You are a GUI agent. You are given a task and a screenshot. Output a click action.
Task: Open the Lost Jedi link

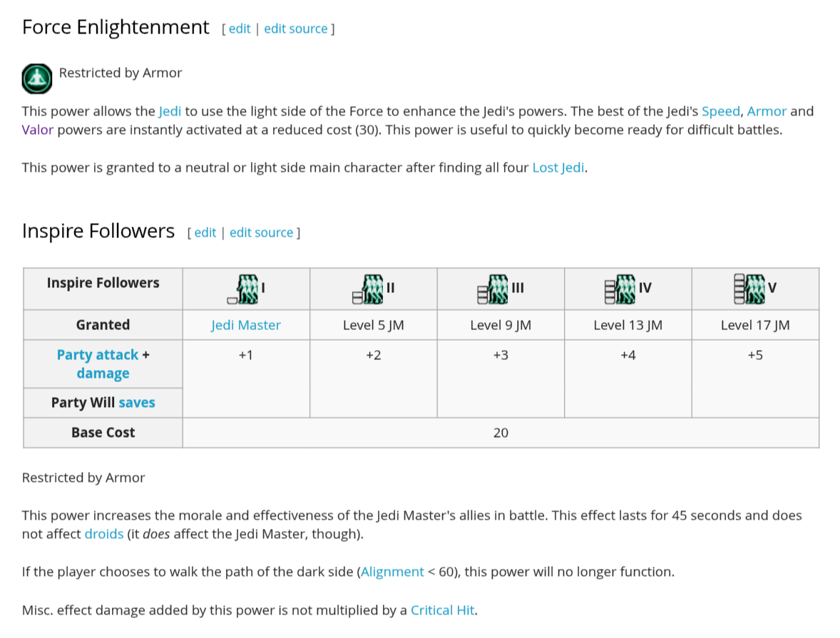pyautogui.click(x=558, y=168)
